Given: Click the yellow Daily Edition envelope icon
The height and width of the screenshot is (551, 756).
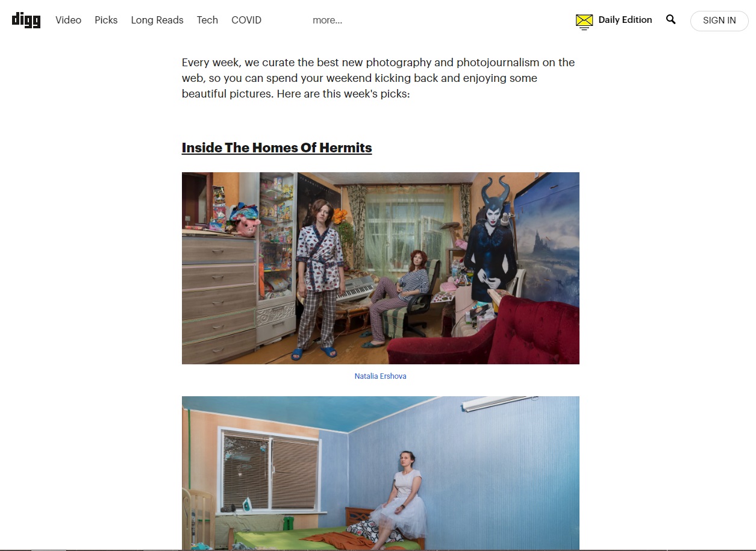Looking at the screenshot, I should pyautogui.click(x=584, y=22).
